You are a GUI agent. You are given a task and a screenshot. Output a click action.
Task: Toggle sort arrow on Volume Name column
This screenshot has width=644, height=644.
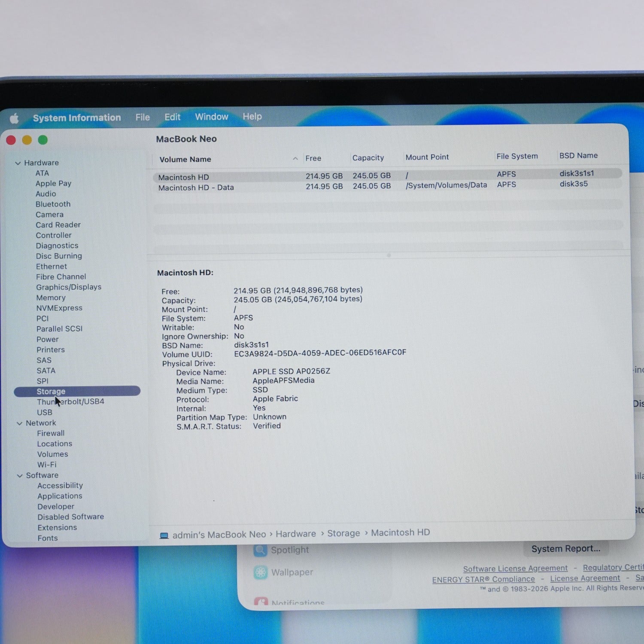[295, 158]
